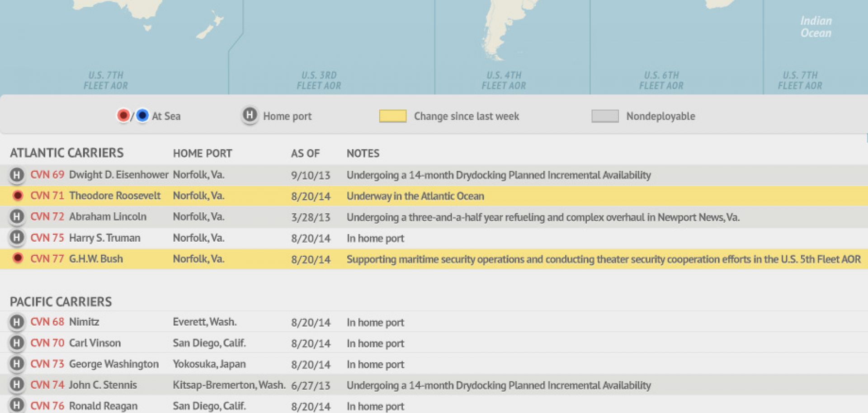Click the HOME PORT column header

pos(203,153)
